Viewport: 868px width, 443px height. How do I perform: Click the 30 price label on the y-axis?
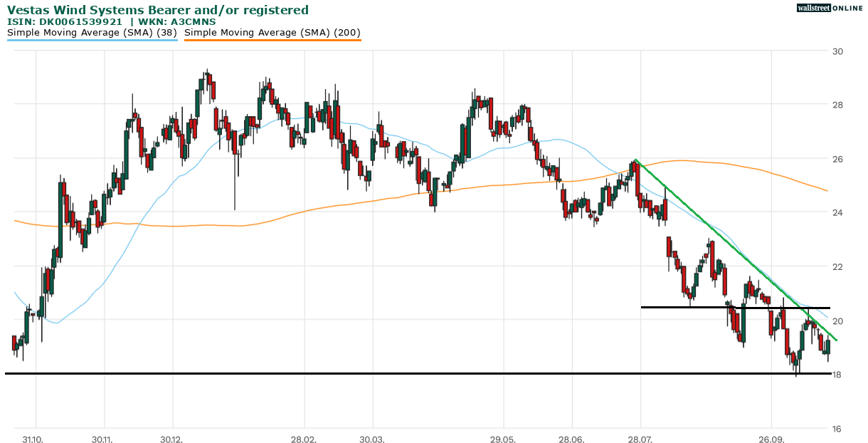pyautogui.click(x=837, y=51)
